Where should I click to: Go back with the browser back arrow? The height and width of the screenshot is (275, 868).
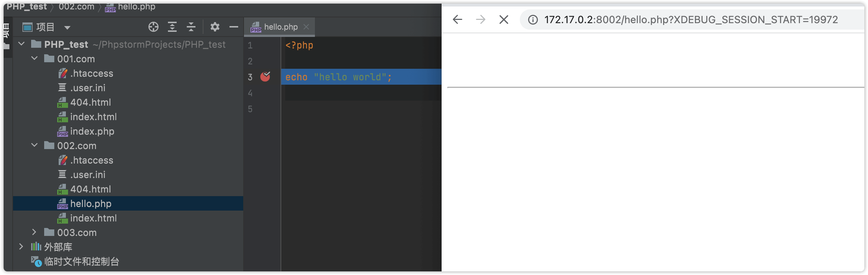coord(458,20)
